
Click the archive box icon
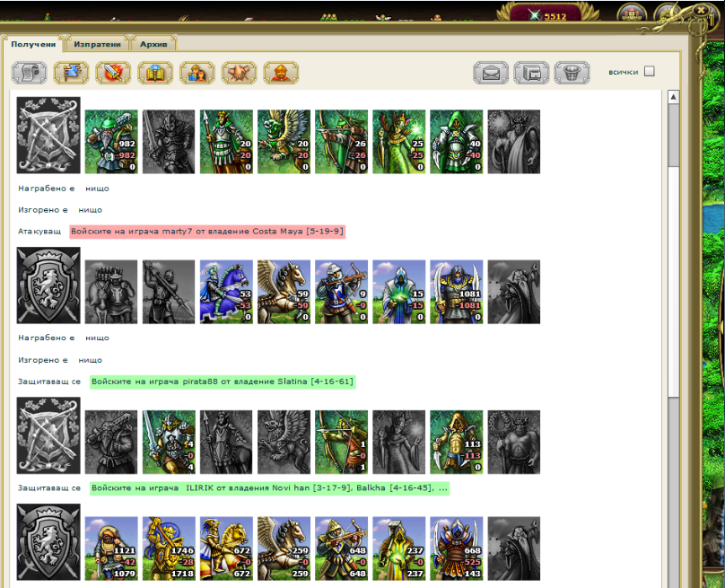[532, 73]
